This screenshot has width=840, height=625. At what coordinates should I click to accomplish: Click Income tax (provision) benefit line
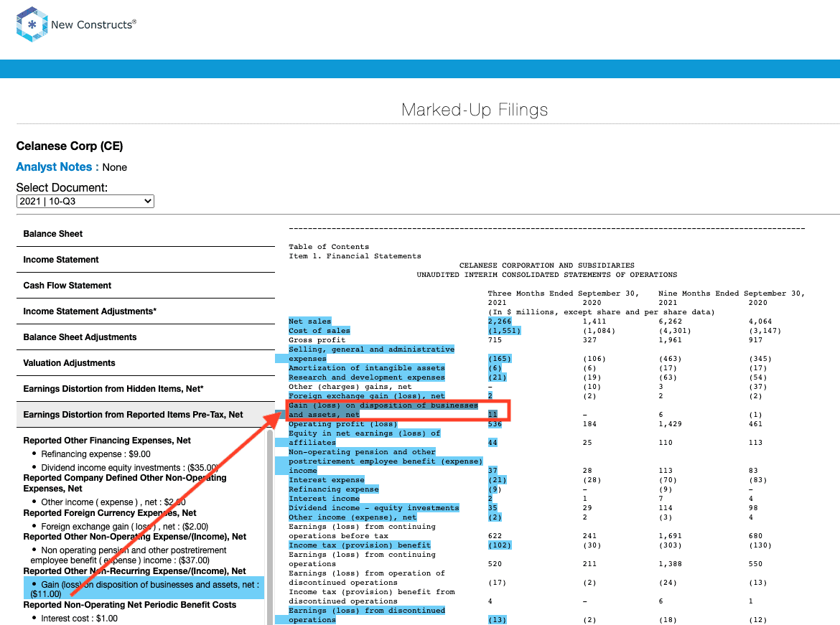(360, 545)
